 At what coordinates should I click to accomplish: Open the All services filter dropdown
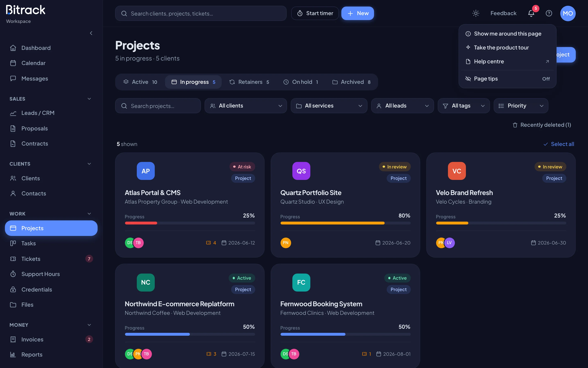click(329, 106)
